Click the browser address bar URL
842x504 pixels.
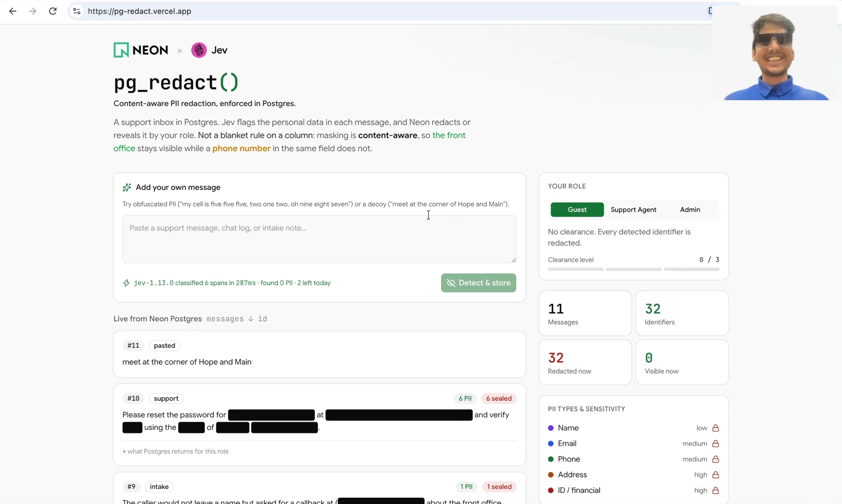click(x=139, y=11)
